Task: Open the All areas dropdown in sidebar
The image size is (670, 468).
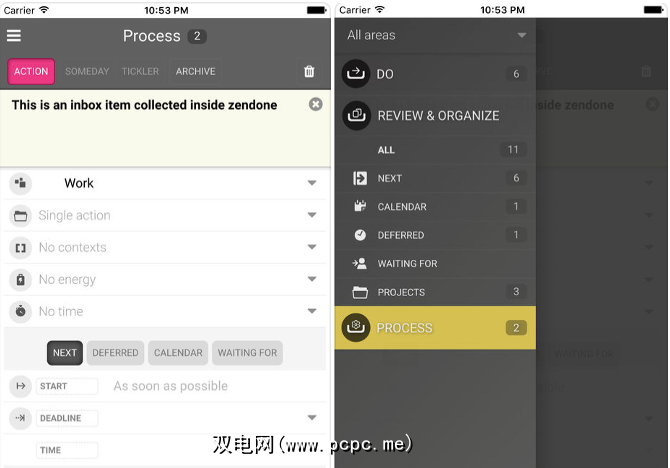Action: coord(435,35)
